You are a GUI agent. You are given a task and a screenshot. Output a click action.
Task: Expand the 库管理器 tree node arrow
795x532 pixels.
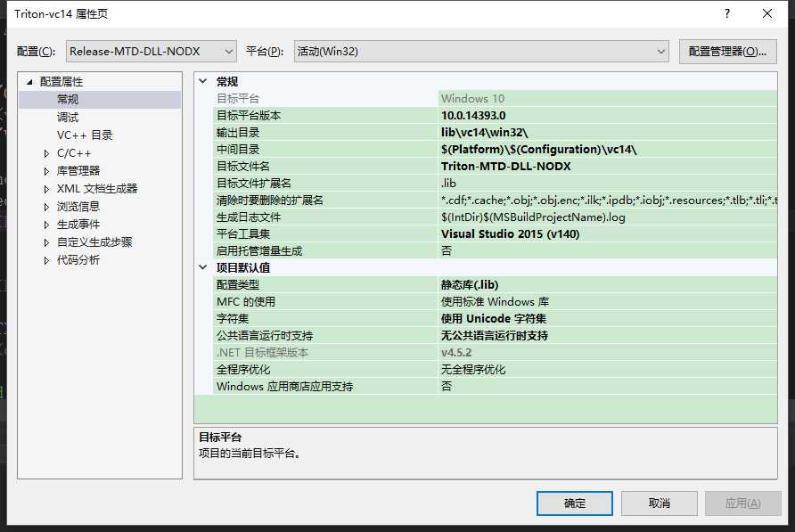[46, 171]
